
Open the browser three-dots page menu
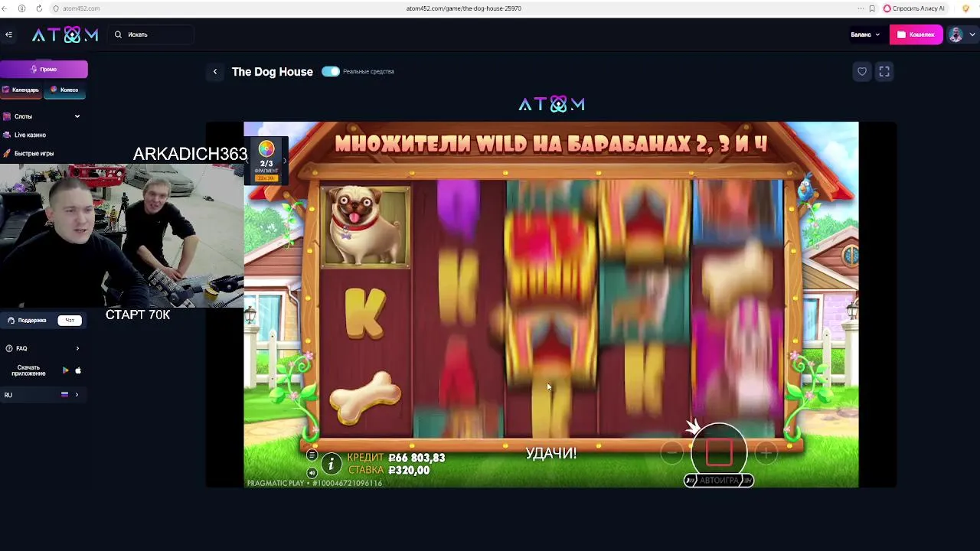(861, 8)
